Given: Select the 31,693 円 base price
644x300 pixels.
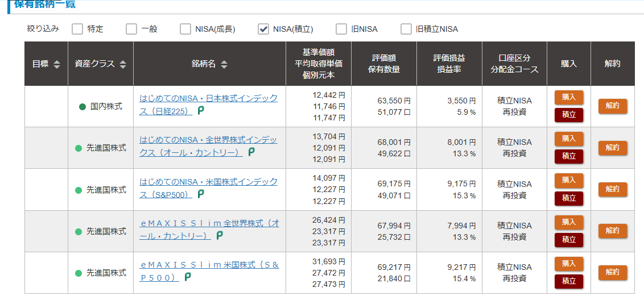Looking at the screenshot, I should pyautogui.click(x=329, y=262).
